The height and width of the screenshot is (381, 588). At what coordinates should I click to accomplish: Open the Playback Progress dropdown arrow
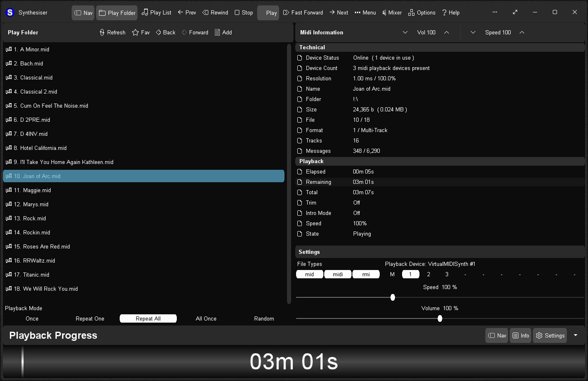(576, 335)
